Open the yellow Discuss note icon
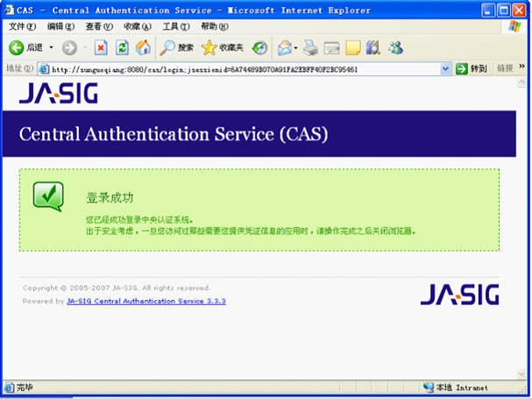The image size is (532, 399). pos(353,48)
